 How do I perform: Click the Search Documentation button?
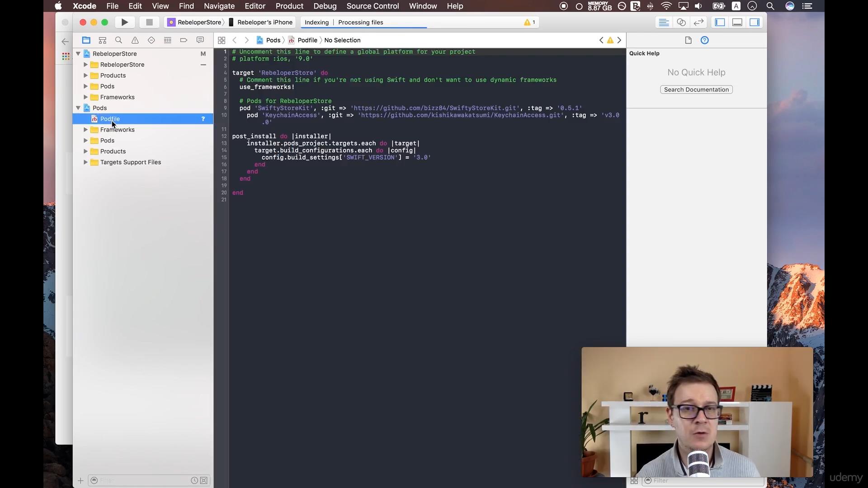[696, 89]
